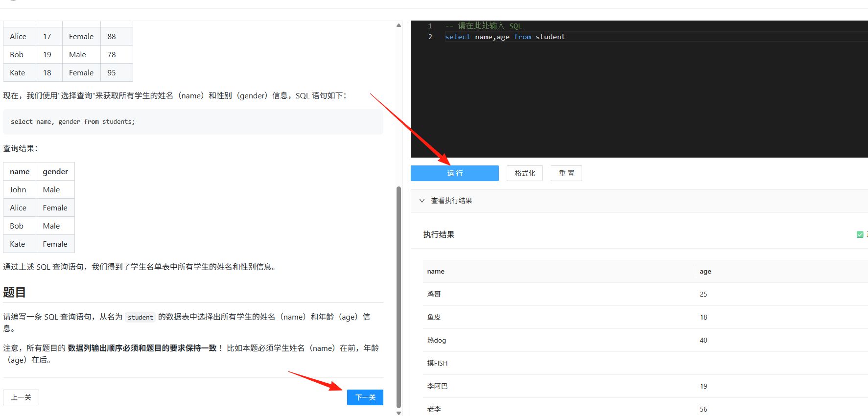This screenshot has height=416, width=868.
Task: Click the example code select name, gender from students
Action: (x=73, y=121)
